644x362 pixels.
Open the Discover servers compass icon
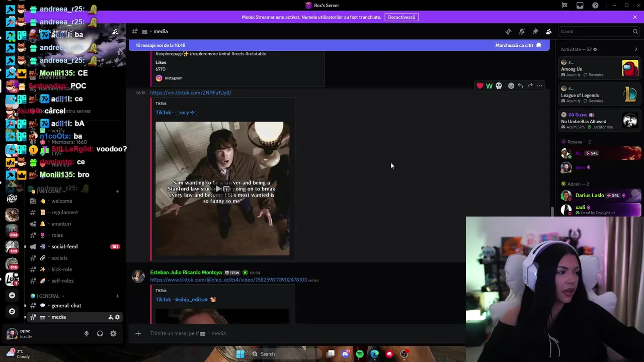tap(12, 311)
